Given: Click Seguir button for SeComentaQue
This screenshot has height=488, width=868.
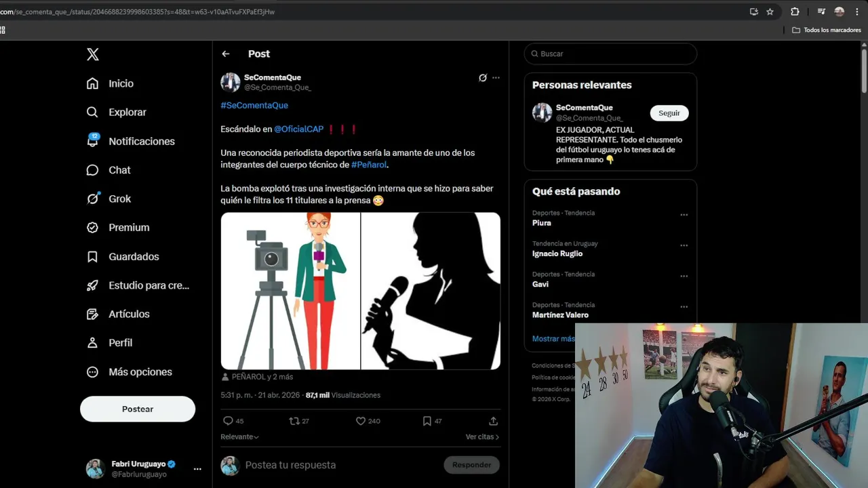Looking at the screenshot, I should pyautogui.click(x=669, y=113).
